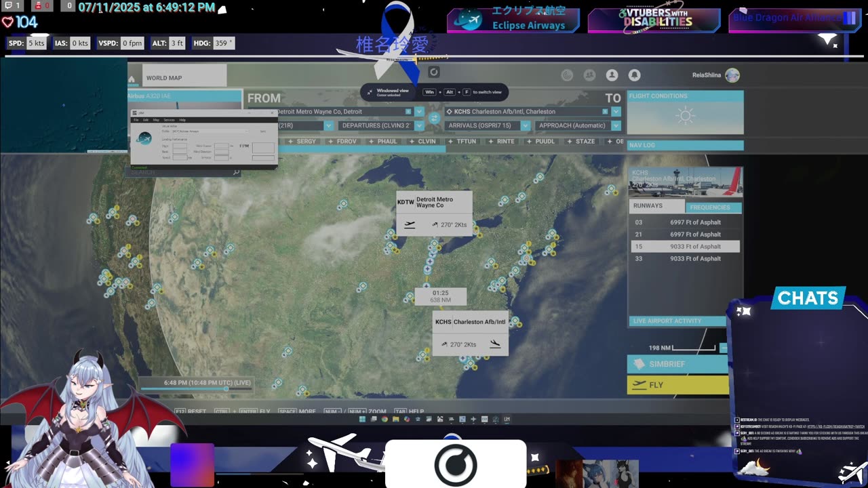Viewport: 868px width, 488px height.
Task: Open Help menu in LRM window
Action: [x=183, y=120]
